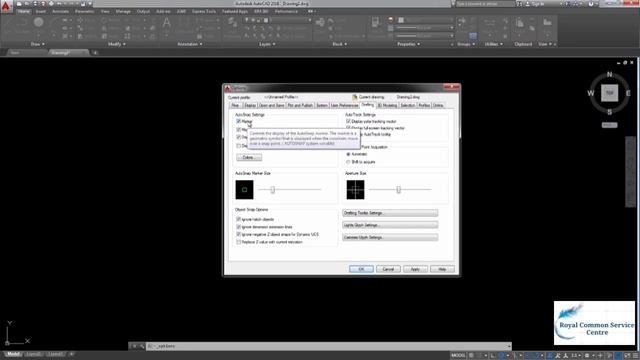Image resolution: width=640 pixels, height=360 pixels.
Task: Open Layer Properties from Layers panel
Action: (x=232, y=22)
